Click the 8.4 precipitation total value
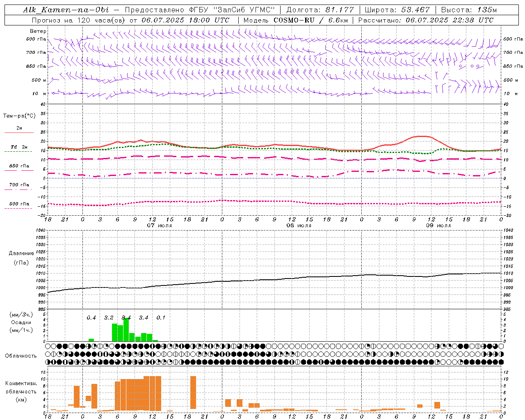Screen dimensions: 525x420 point(126,318)
